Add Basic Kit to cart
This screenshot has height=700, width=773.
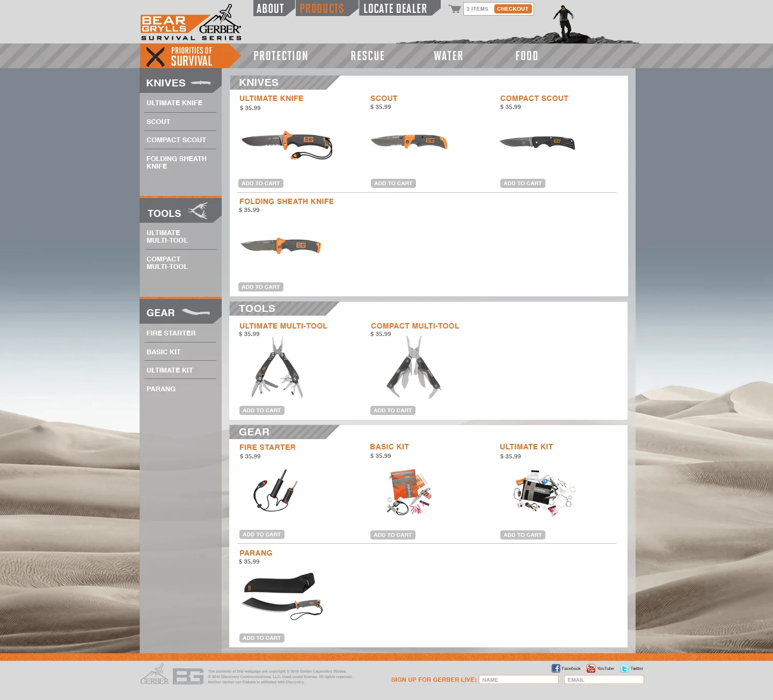(x=393, y=535)
